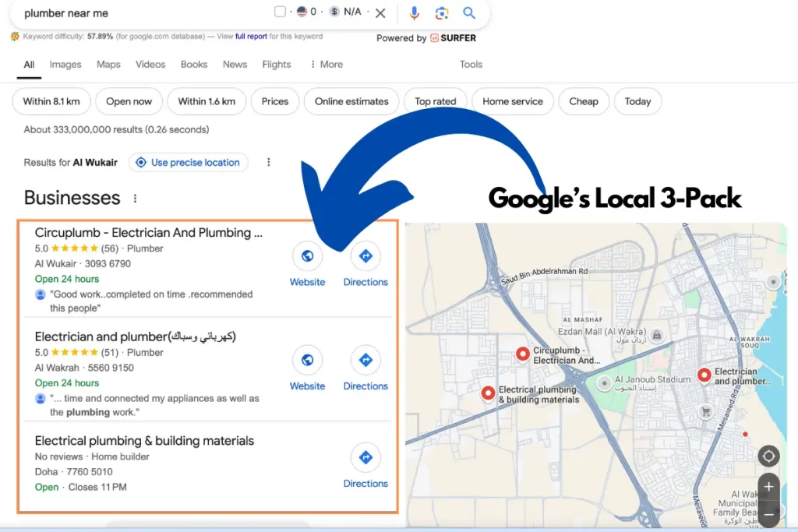Click the Circuplumb red map pin
798x532 pixels.
(523, 354)
